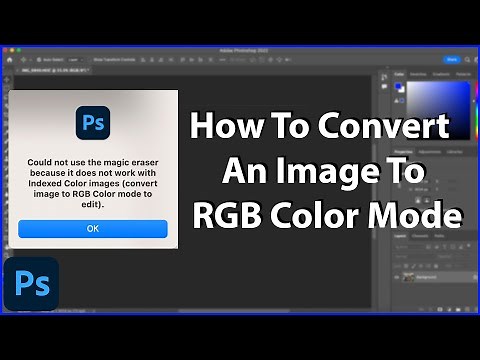The height and width of the screenshot is (360, 480).
Task: Switch to the Patterns tab
Action: coord(463,74)
